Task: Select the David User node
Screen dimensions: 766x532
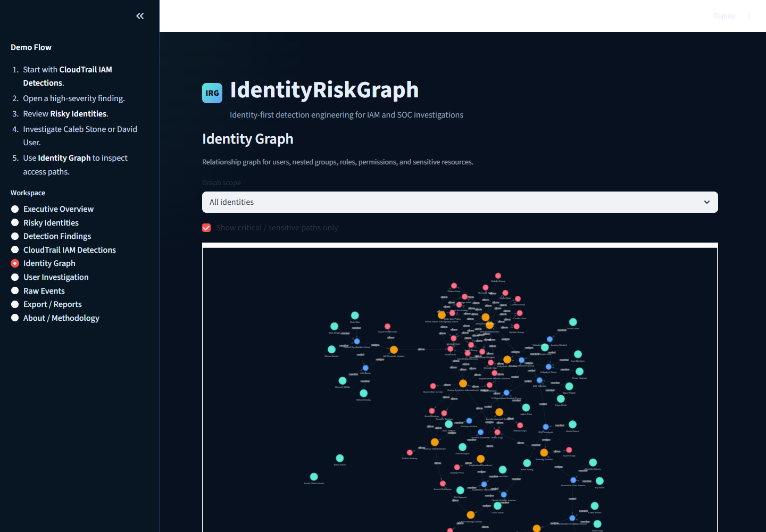Action: click(x=573, y=322)
